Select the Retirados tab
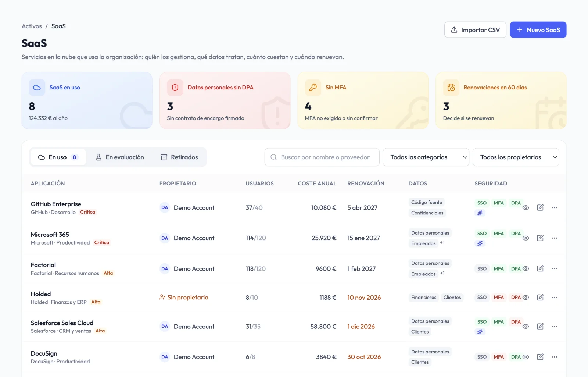The height and width of the screenshot is (377, 588). 179,157
